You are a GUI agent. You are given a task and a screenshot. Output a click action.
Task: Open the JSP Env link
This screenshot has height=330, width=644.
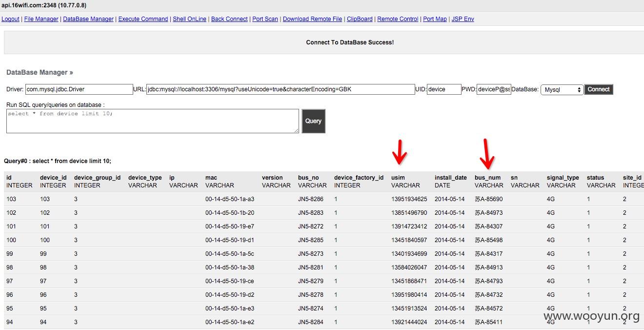tap(463, 19)
